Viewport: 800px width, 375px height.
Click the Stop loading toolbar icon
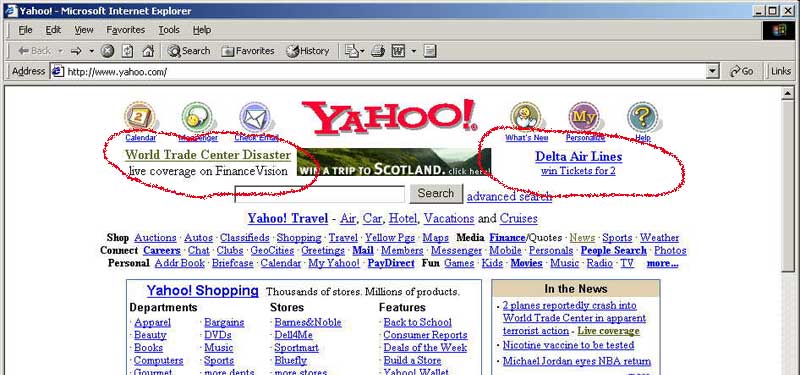click(x=107, y=51)
